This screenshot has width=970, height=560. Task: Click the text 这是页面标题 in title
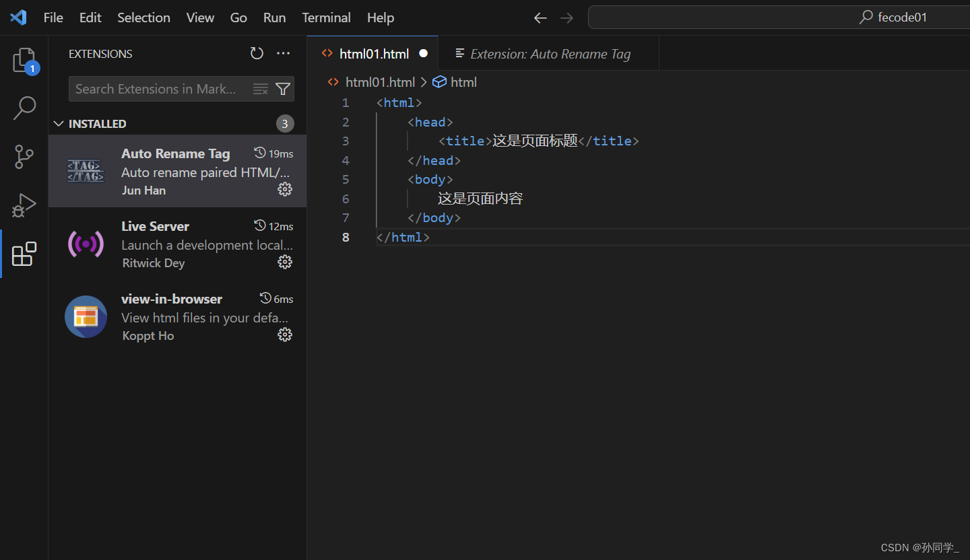point(535,141)
